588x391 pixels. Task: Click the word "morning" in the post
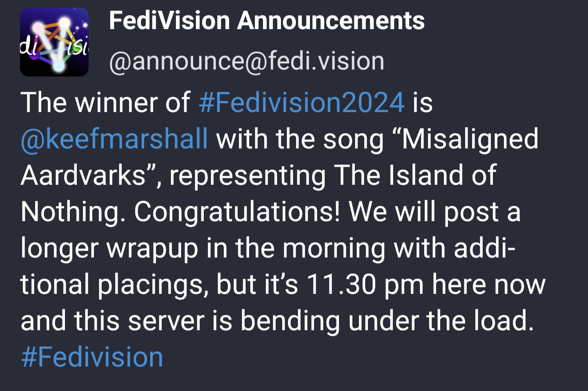point(334,248)
